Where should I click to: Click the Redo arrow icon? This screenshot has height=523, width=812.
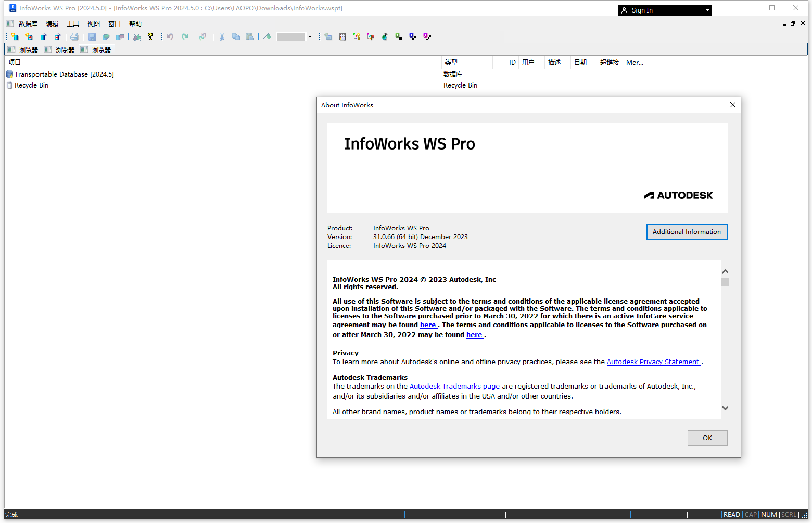click(185, 36)
